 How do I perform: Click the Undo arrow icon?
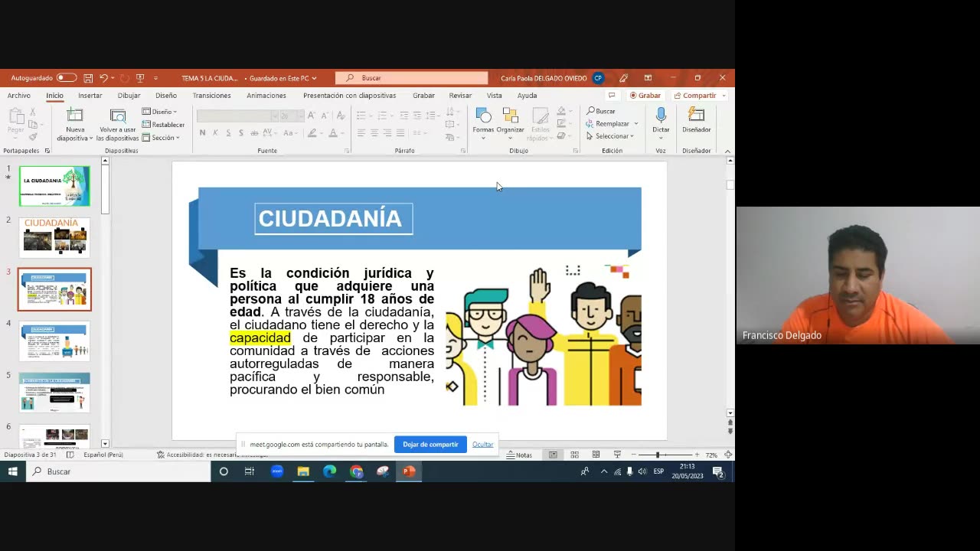click(103, 78)
